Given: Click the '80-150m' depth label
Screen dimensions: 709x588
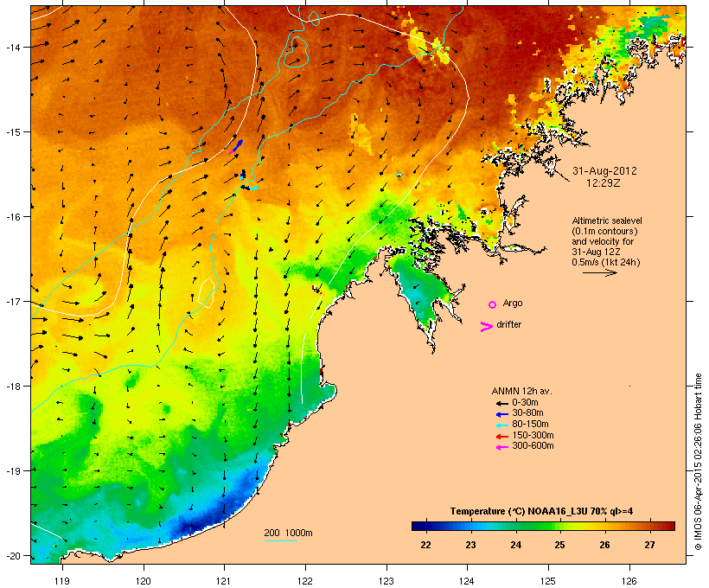Looking at the screenshot, I should pyautogui.click(x=530, y=425).
